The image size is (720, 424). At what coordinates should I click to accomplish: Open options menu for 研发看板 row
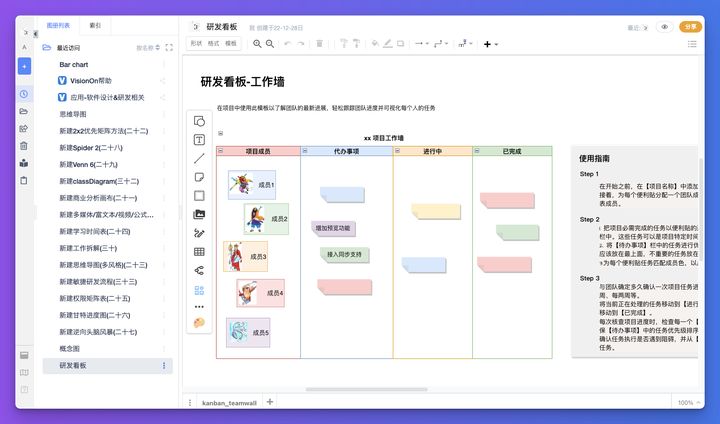tap(164, 366)
